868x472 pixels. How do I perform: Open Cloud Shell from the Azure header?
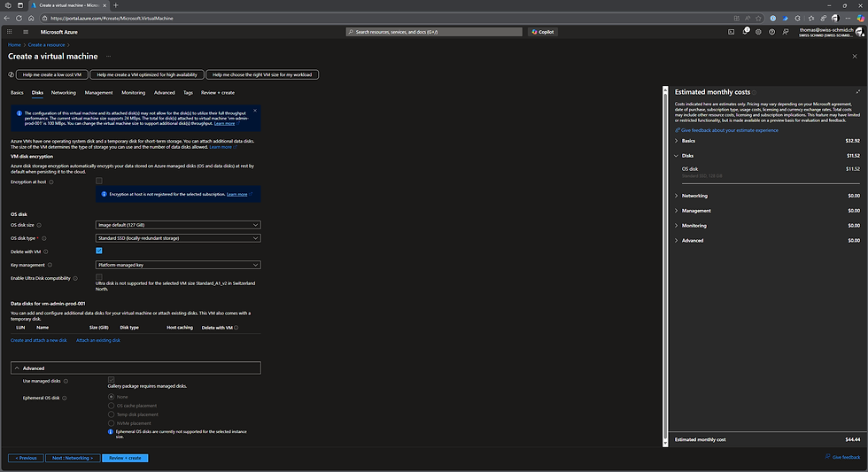click(x=732, y=32)
